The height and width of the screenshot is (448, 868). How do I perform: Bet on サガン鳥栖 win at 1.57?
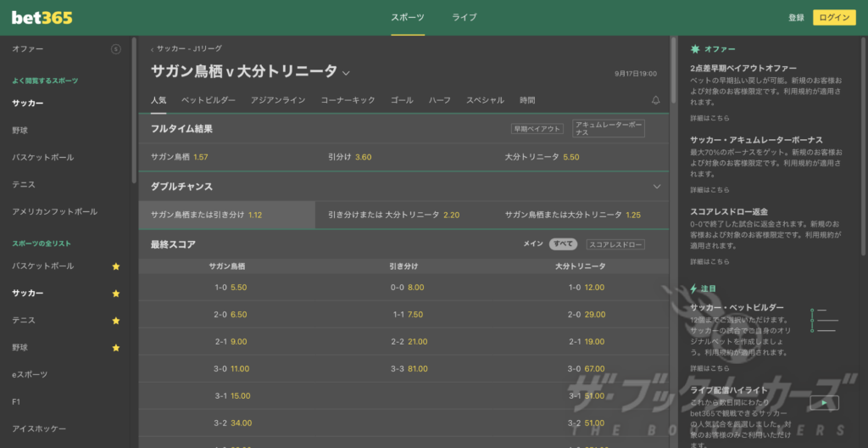[227, 157]
